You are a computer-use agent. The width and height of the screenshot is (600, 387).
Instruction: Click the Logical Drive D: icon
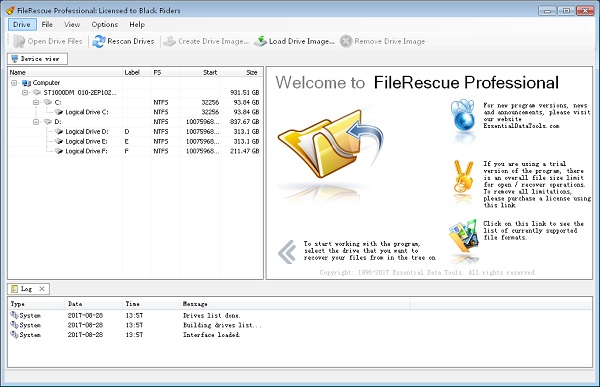59,131
